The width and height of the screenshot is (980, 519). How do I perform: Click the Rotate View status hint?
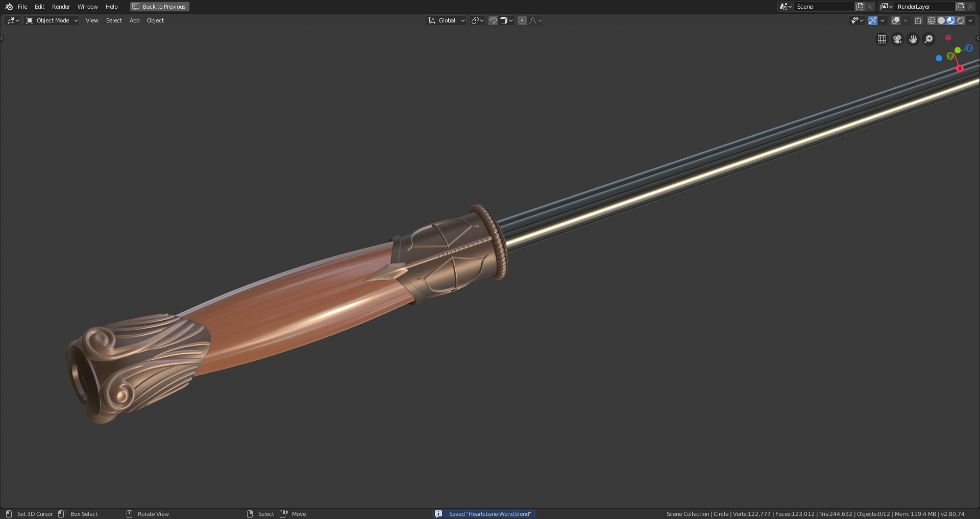[x=153, y=514]
